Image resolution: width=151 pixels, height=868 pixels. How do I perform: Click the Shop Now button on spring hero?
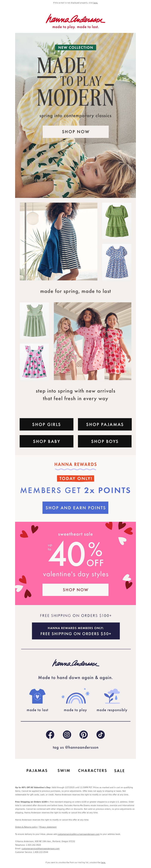click(75, 132)
